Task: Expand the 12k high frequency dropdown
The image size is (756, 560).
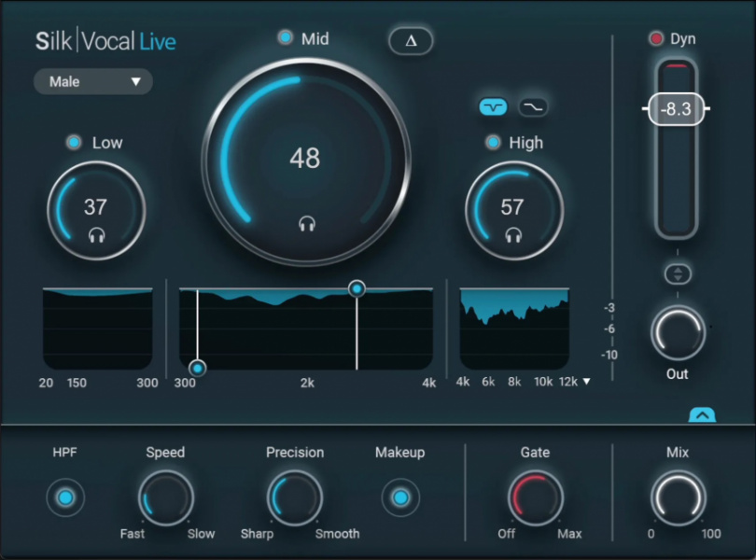Action: (x=586, y=381)
